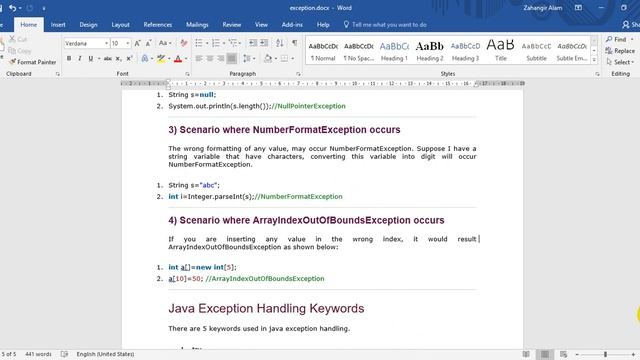This screenshot has height=360, width=640.
Task: Switch to Web Layout view
Action: (x=563, y=354)
